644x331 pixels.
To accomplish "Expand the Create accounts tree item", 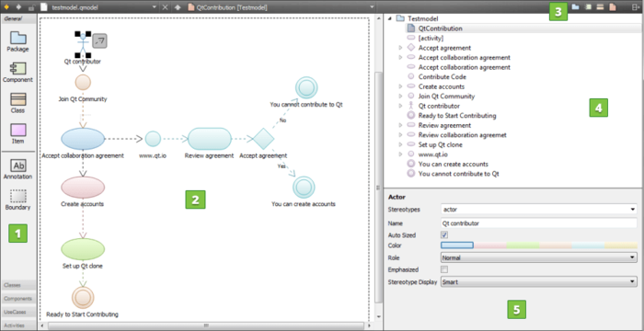I will [x=401, y=86].
